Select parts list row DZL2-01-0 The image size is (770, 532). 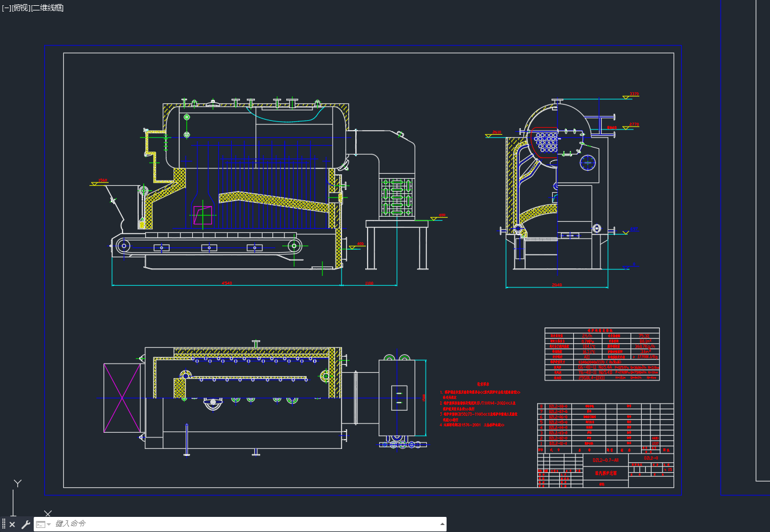click(606, 443)
